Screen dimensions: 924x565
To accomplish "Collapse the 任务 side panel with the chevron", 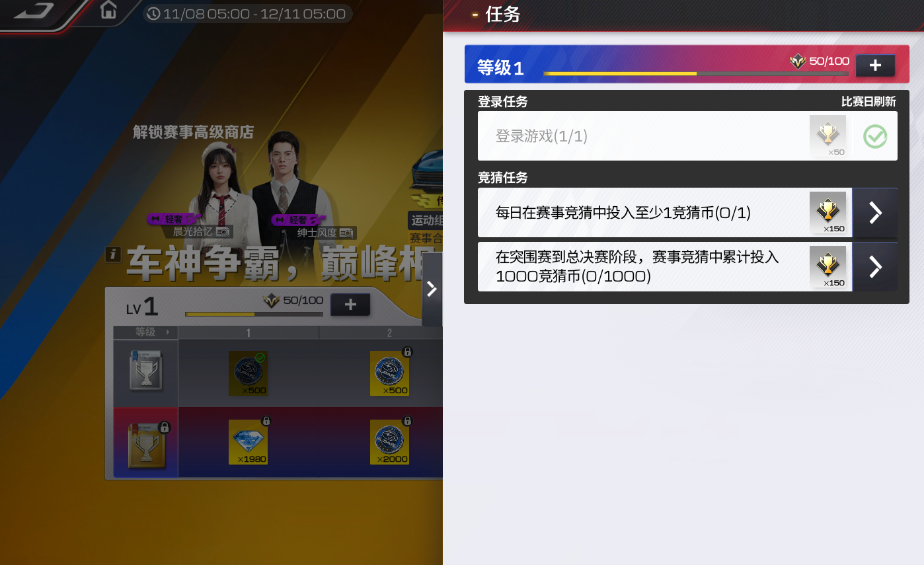I will (432, 289).
